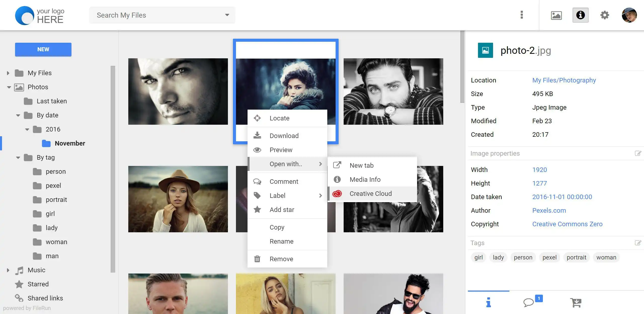This screenshot has height=314, width=644.
Task: Select Creative Cloud from Open with submenu
Action: point(370,193)
